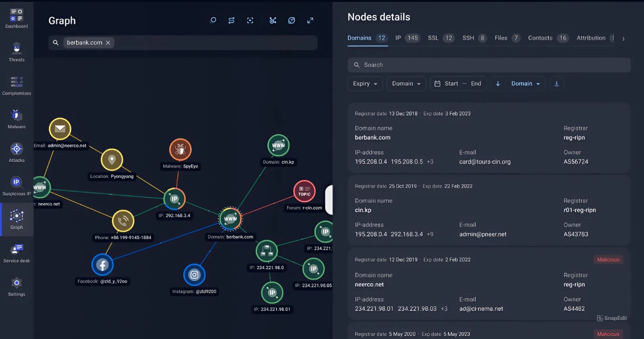644x339 pixels.
Task: Click the Nodes details search field
Action: (489, 65)
